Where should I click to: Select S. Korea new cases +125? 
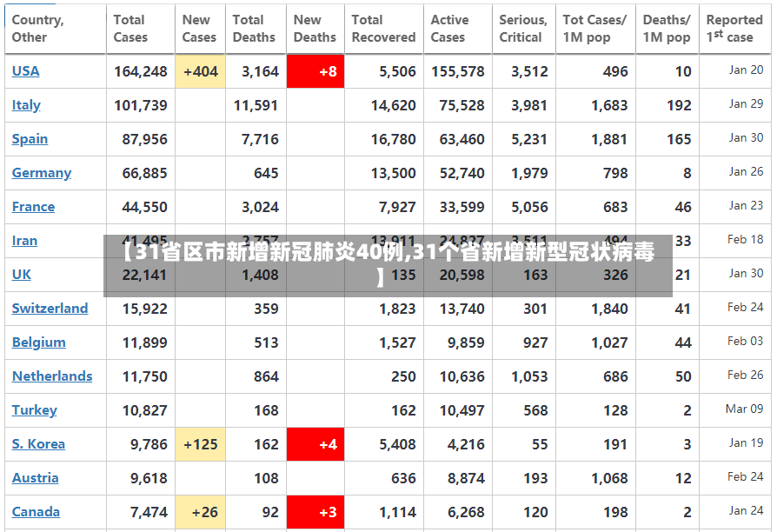[x=200, y=444]
